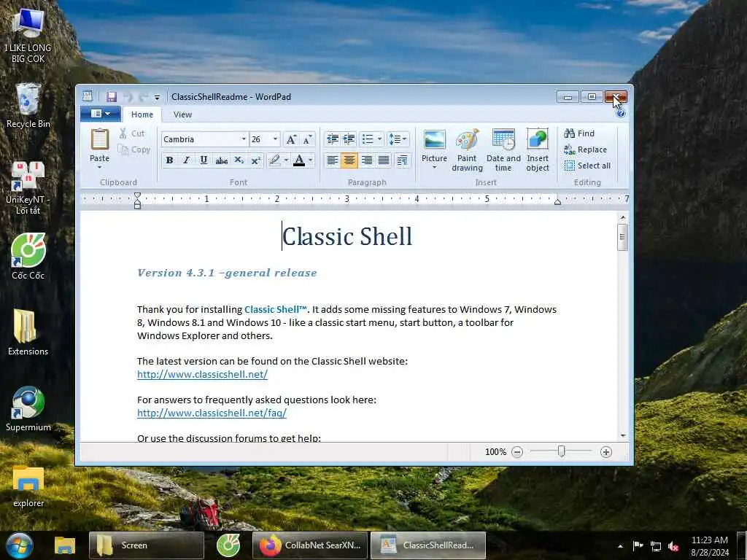Click the vertical scrollbar thumb
The image size is (747, 560).
click(x=622, y=237)
